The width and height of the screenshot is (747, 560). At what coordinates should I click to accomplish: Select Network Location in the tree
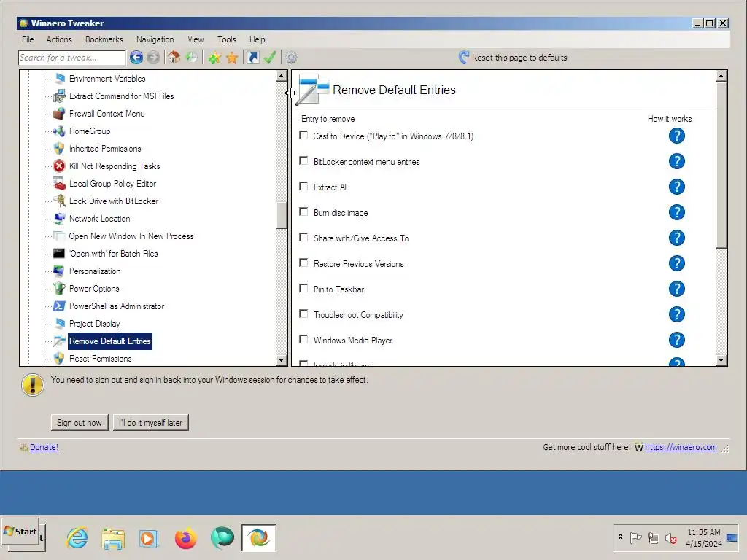pyautogui.click(x=99, y=219)
